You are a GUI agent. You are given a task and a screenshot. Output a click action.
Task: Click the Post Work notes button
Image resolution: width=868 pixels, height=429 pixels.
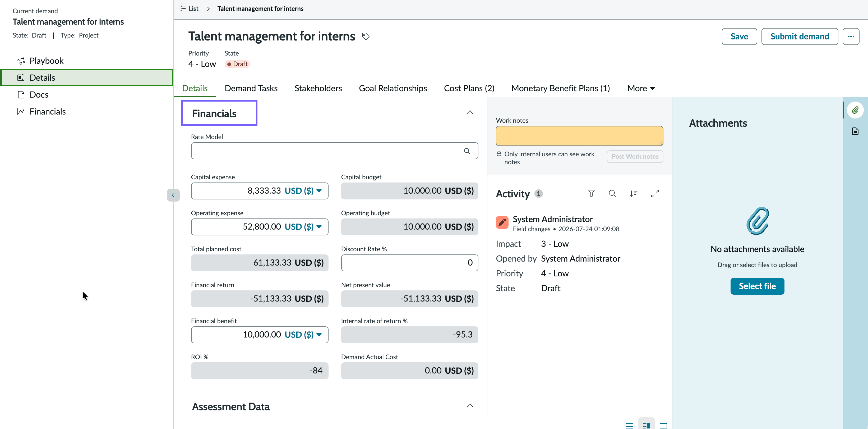point(635,157)
